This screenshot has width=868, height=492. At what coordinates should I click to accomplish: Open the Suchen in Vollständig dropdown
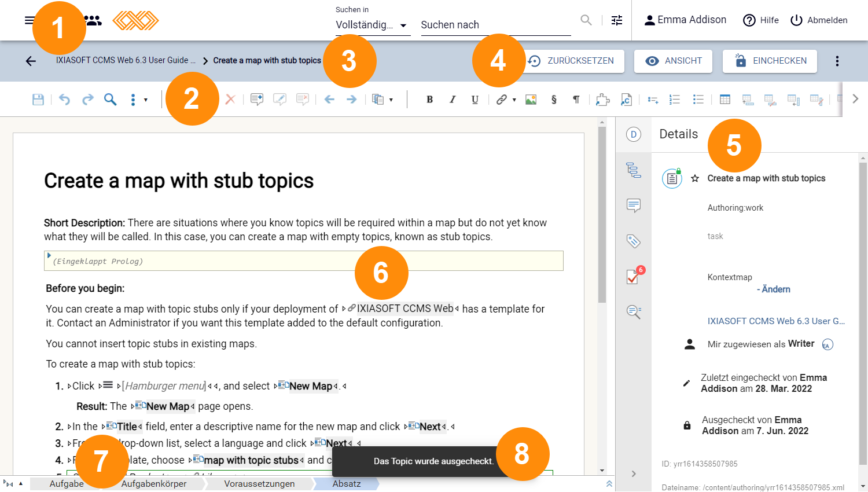373,25
